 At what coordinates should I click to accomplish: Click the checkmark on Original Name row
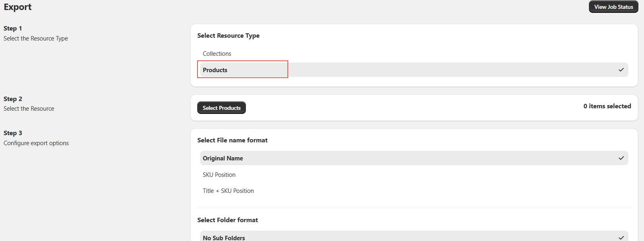621,158
